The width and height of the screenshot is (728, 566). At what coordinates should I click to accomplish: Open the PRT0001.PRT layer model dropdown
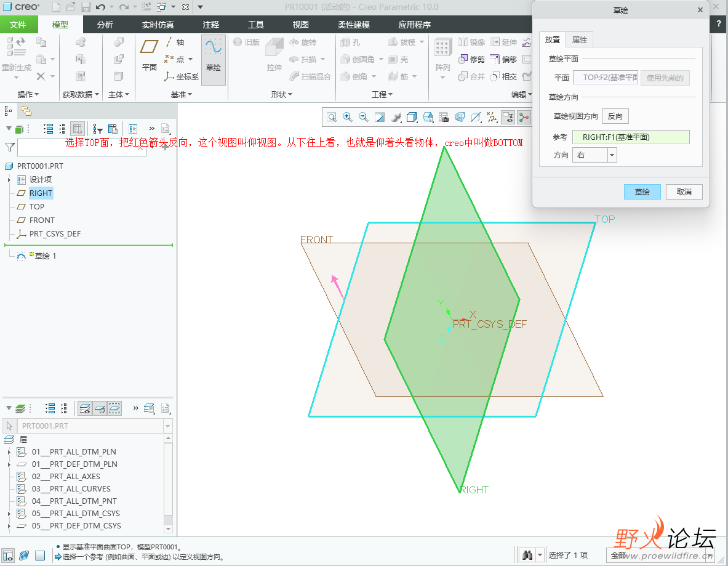[x=167, y=426]
